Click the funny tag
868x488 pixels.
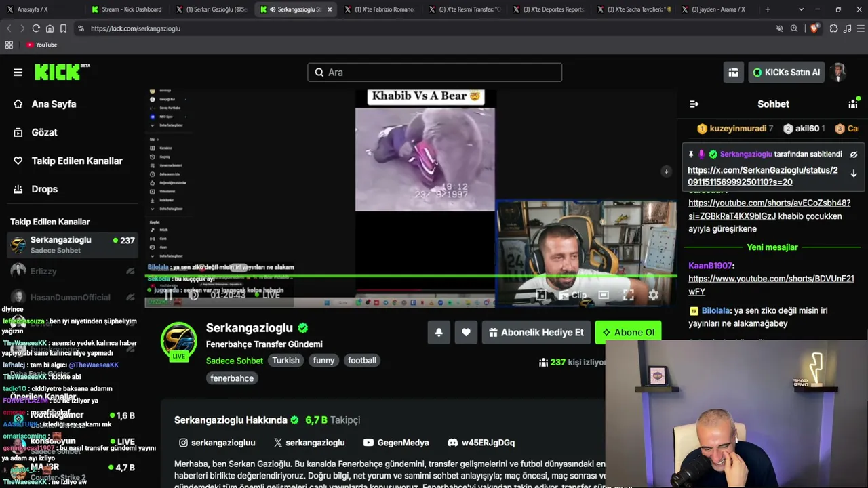[323, 361]
